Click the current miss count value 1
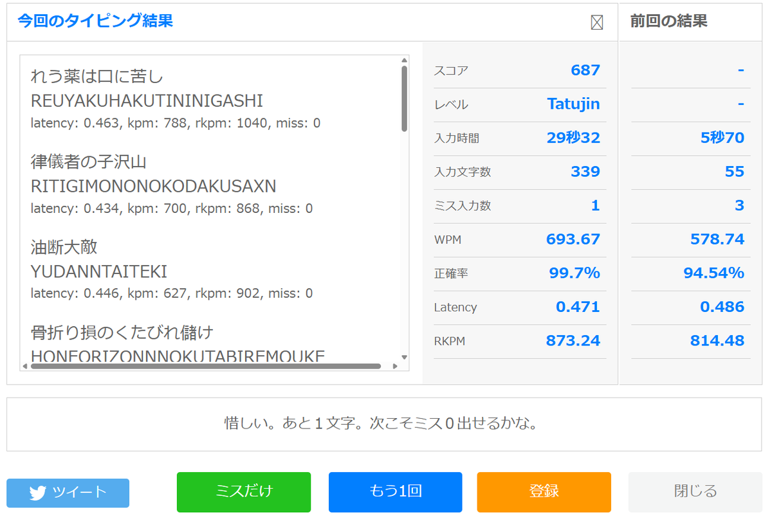 coord(596,205)
